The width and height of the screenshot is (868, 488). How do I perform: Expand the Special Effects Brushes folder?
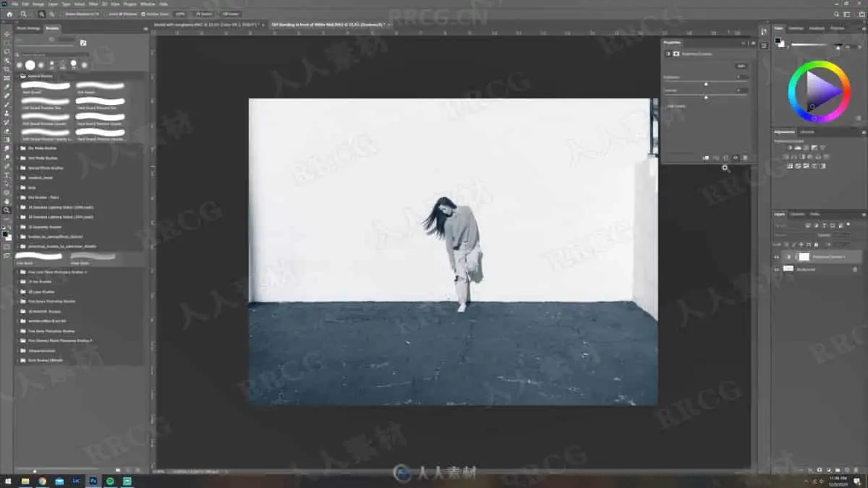point(17,168)
